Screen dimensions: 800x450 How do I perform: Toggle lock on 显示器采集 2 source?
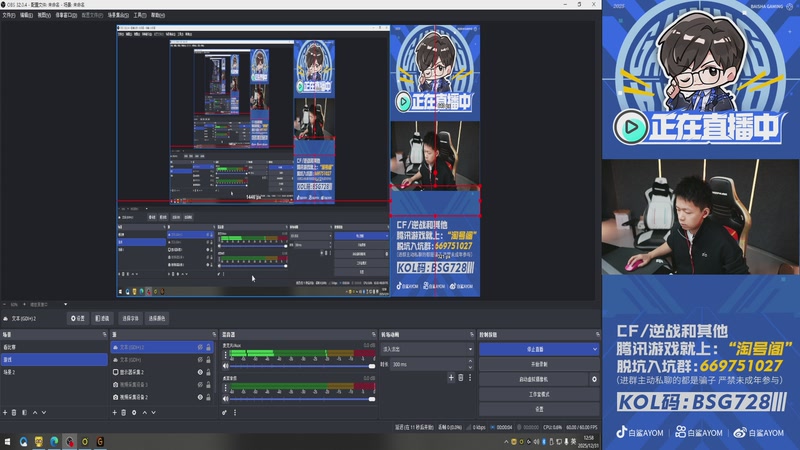click(208, 372)
